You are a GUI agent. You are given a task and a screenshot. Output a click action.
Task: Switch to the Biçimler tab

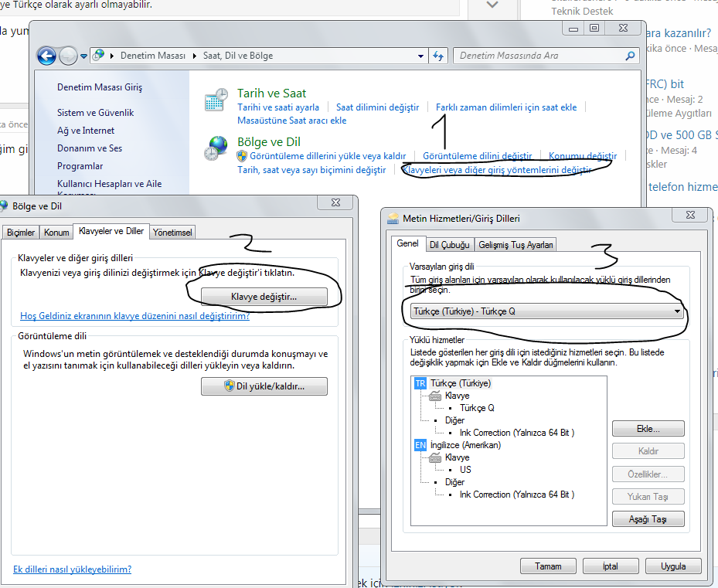point(21,233)
